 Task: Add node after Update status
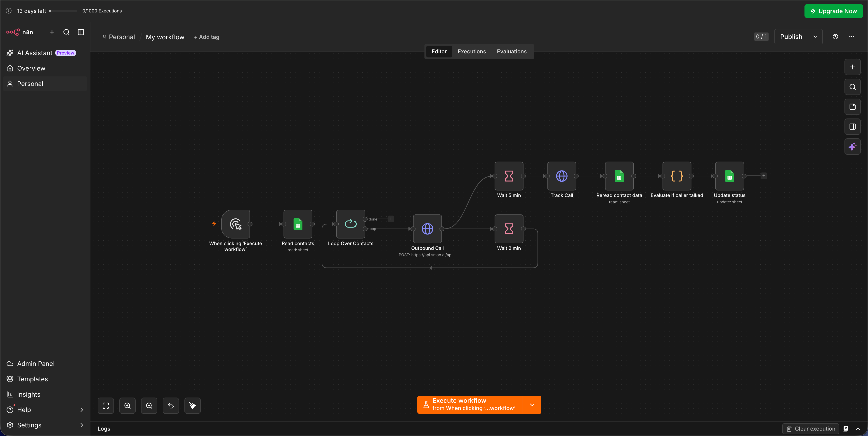point(764,176)
